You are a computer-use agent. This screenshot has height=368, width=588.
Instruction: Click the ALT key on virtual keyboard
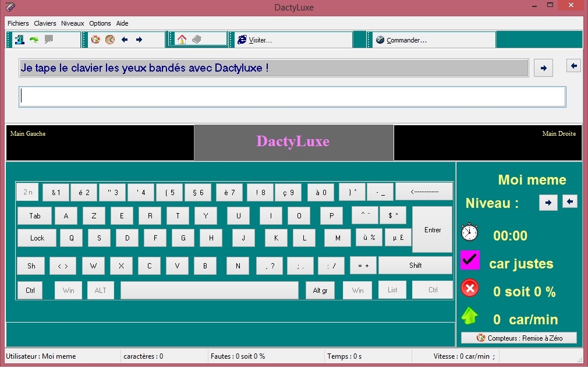pyautogui.click(x=101, y=291)
